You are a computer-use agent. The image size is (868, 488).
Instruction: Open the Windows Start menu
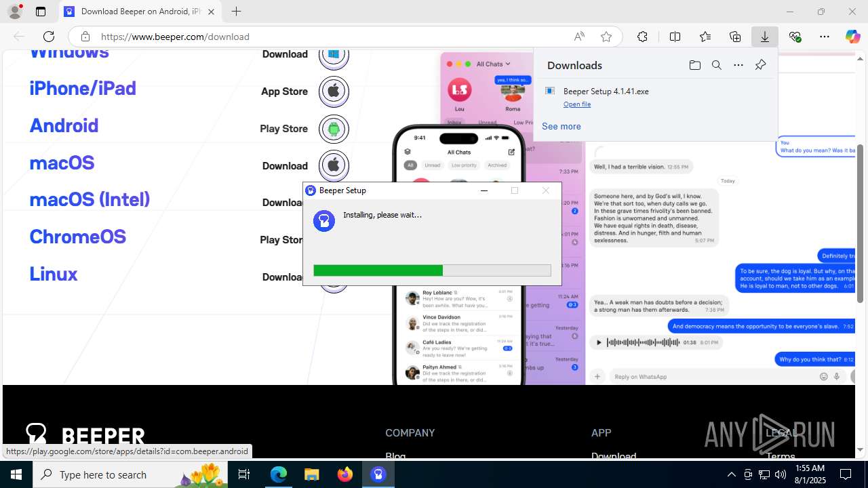tap(16, 474)
